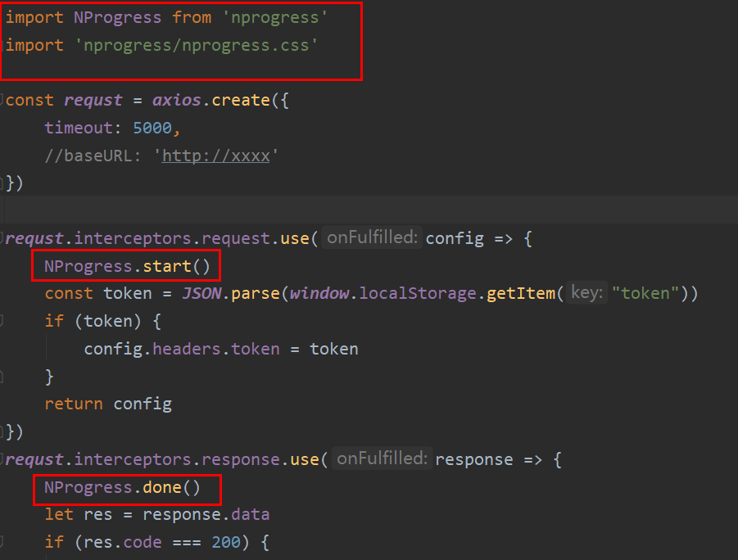Select NProgress identifier in the import line

[117, 18]
